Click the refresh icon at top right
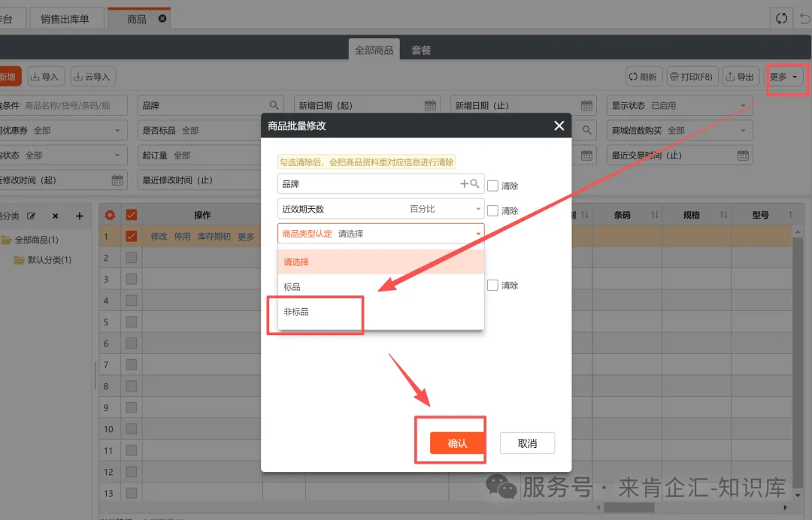The image size is (812, 520). 782,18
